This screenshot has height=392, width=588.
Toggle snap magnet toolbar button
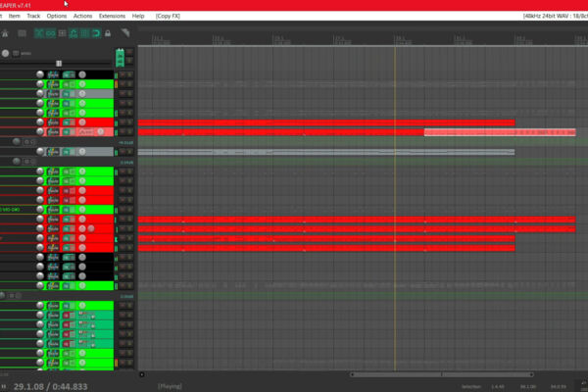pos(96,33)
